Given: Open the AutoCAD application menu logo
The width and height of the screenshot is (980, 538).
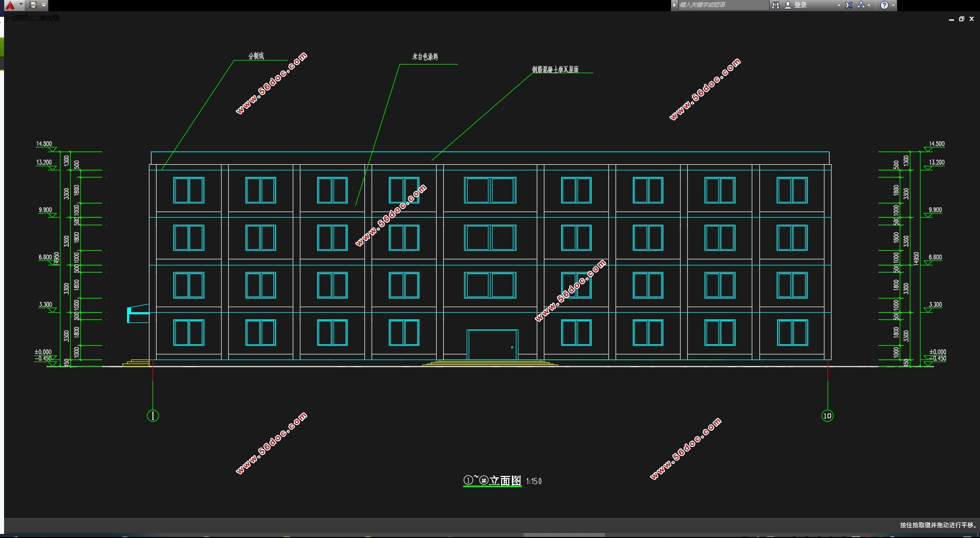Looking at the screenshot, I should (x=10, y=5).
